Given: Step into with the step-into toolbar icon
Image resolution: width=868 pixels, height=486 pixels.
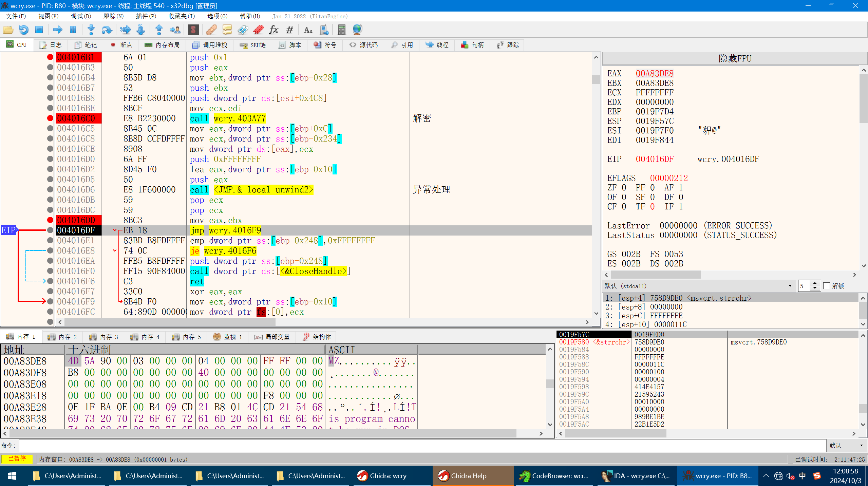Looking at the screenshot, I should coord(91,30).
